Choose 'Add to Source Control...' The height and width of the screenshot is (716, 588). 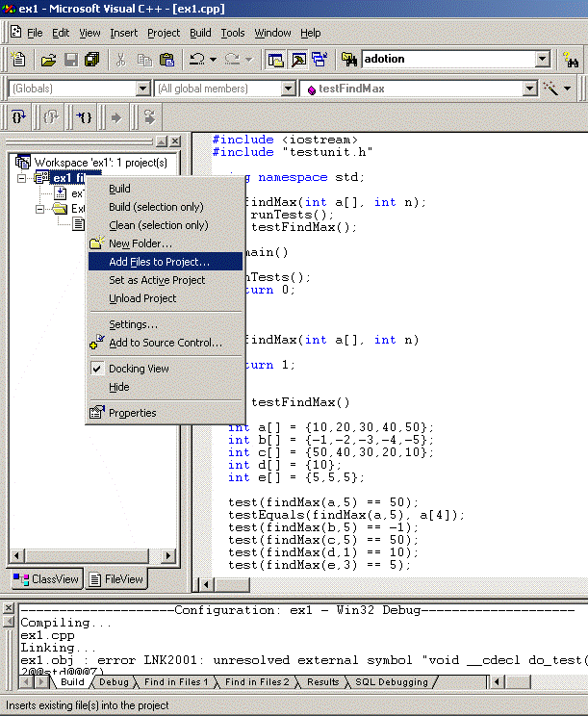[166, 343]
